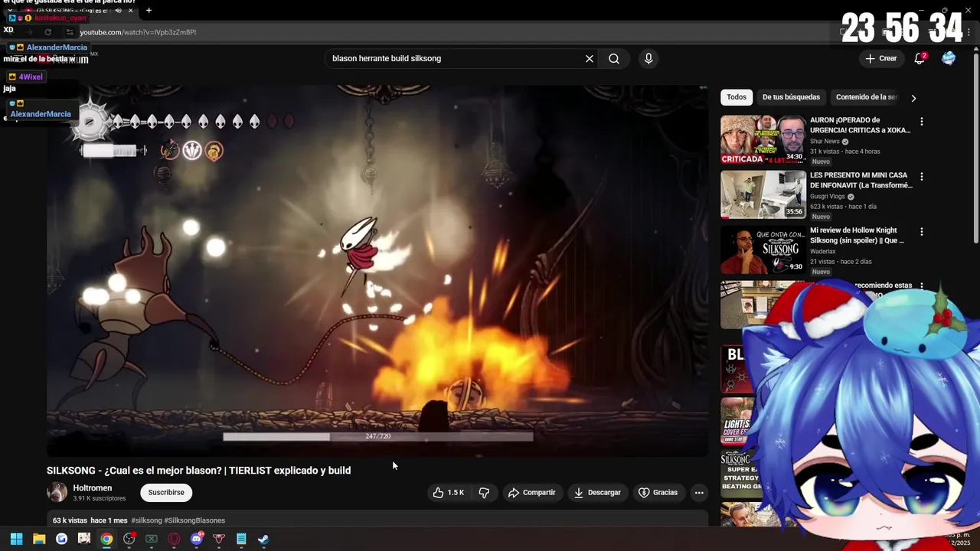Close the SILKSONG browser tab
This screenshot has height=551, width=980.
[131, 11]
